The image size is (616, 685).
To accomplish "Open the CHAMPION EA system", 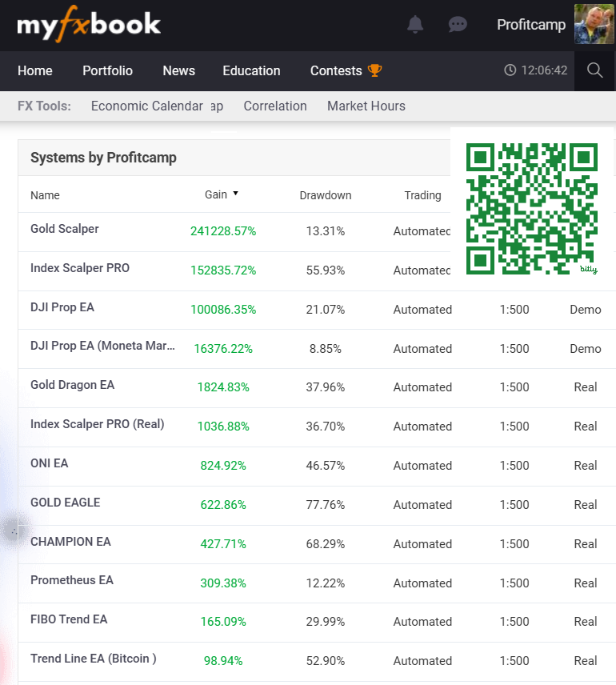I will coord(70,542).
